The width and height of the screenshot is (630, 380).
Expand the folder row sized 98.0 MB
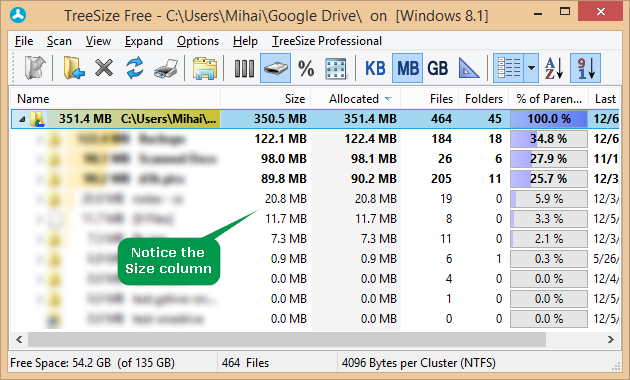[39, 159]
